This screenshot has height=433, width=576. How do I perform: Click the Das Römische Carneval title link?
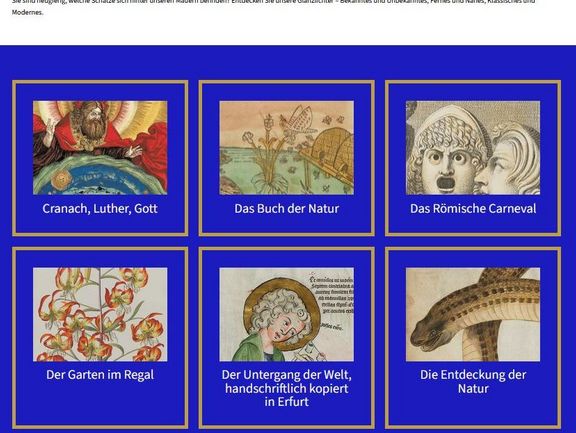(x=473, y=209)
